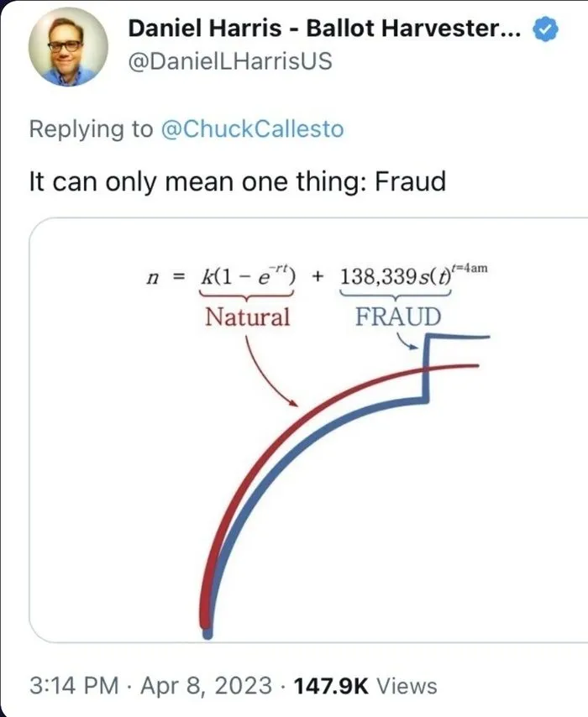Click the blue verified badge icon
Viewport: 588px width, 717px height.
click(546, 26)
